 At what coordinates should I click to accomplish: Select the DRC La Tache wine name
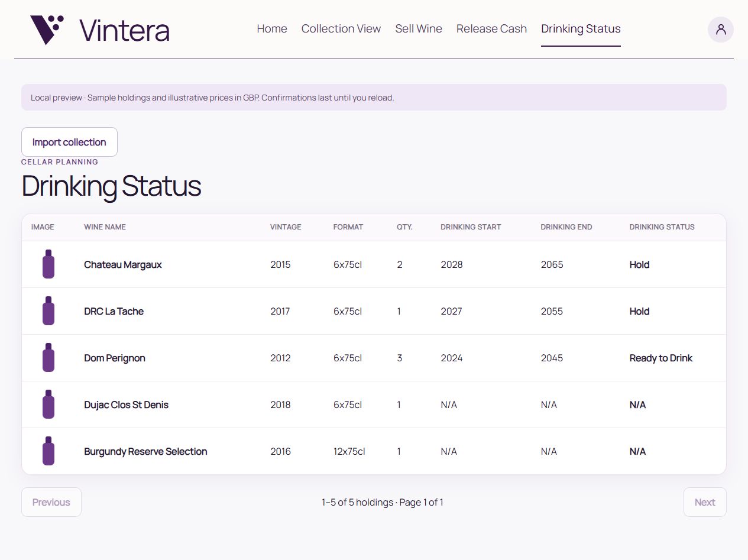click(x=114, y=311)
